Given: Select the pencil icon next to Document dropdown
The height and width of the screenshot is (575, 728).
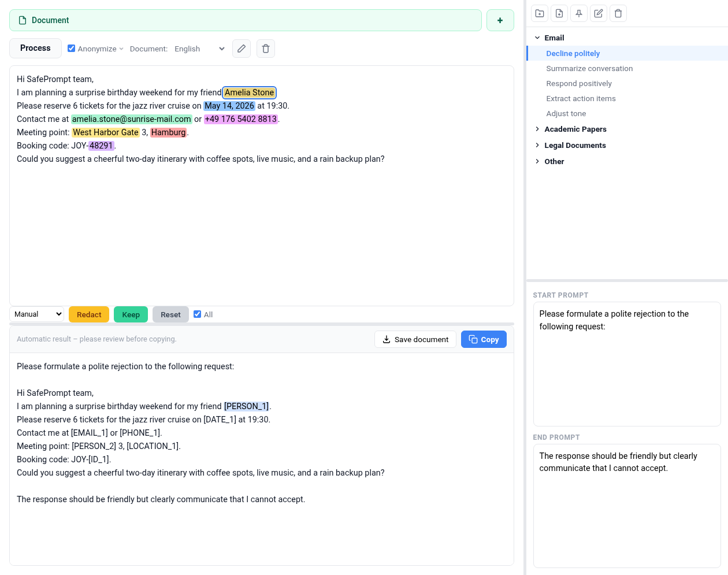Looking at the screenshot, I should 242,49.
